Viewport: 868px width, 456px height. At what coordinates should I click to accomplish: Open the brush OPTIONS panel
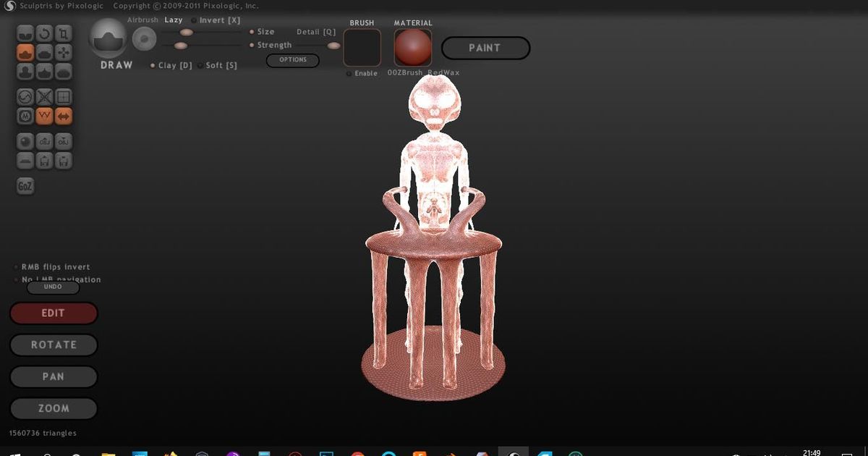[292, 60]
